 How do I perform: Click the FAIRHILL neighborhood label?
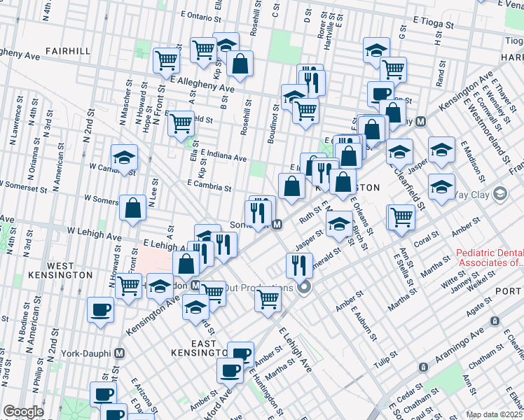(68, 51)
